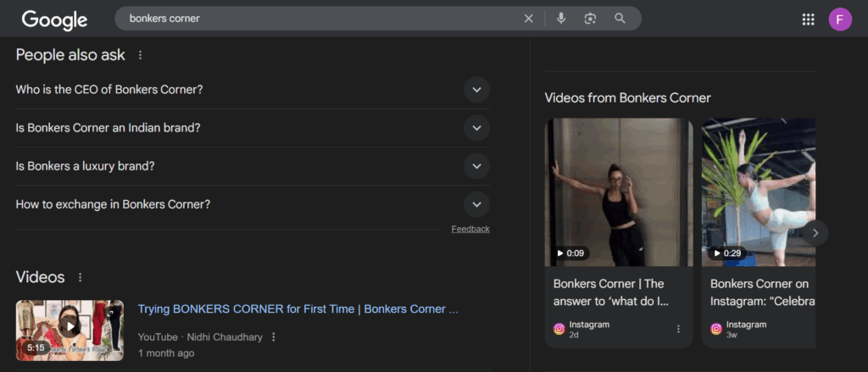The height and width of the screenshot is (372, 868).
Task: Open options for the 2d Instagram video
Action: coord(679,329)
